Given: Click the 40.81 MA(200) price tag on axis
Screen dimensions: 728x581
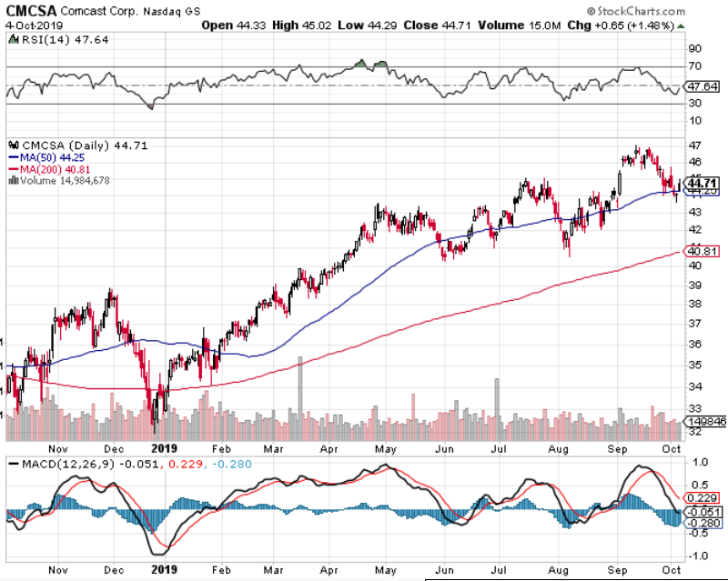Looking at the screenshot, I should click(703, 252).
